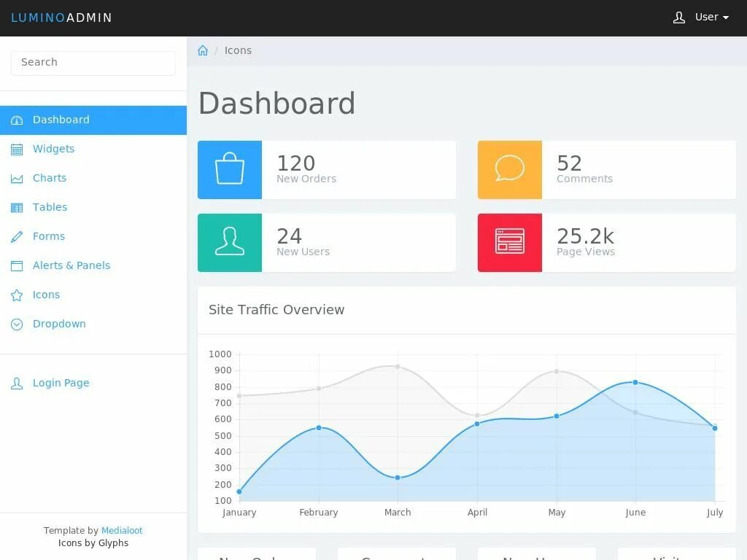Click the Tables grid icon
The height and width of the screenshot is (560, 747).
coord(17,208)
